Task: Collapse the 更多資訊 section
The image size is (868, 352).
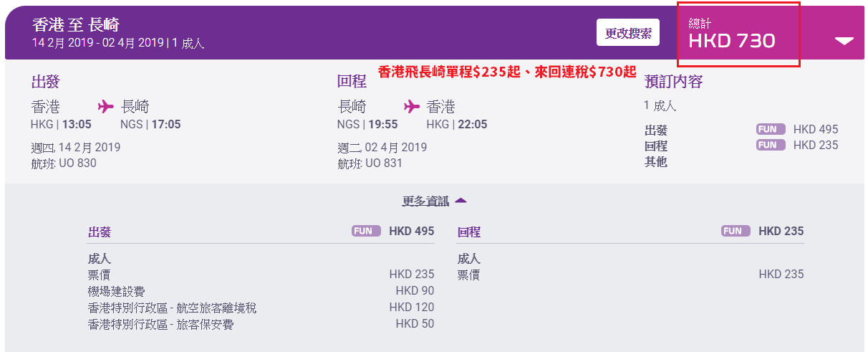Action: [435, 201]
